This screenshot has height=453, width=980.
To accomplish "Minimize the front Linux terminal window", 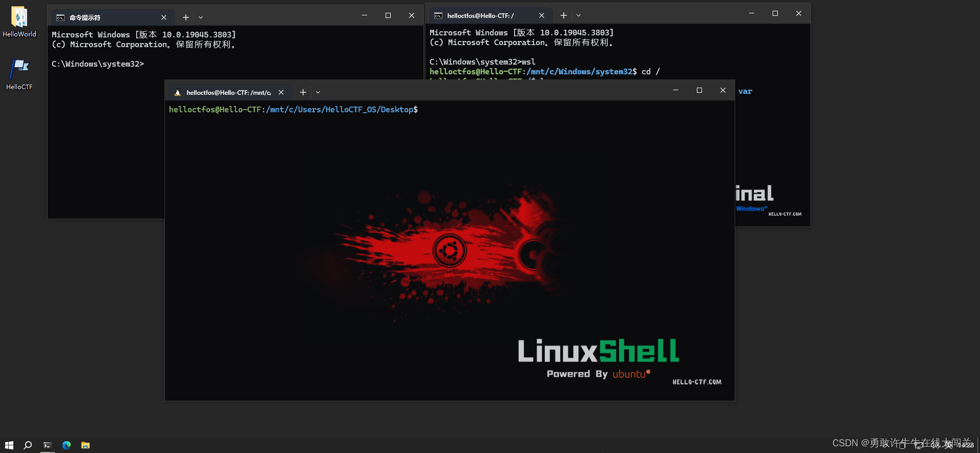I will tap(676, 90).
